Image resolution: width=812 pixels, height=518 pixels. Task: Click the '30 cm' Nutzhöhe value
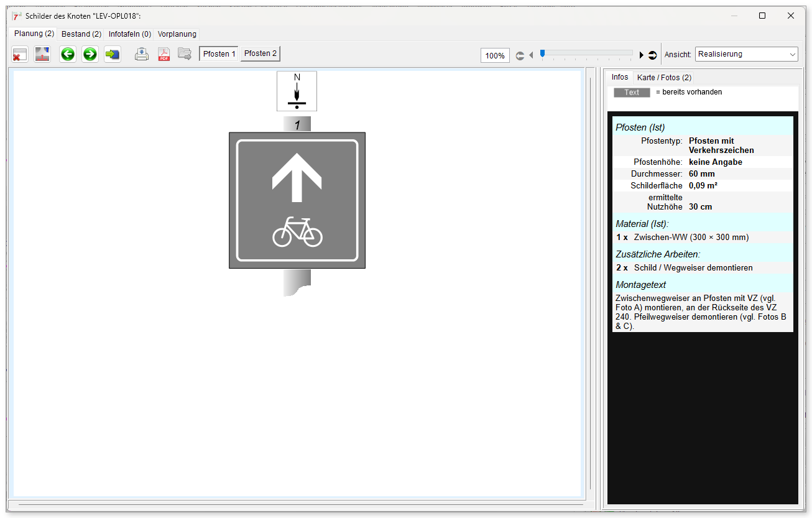pos(701,207)
